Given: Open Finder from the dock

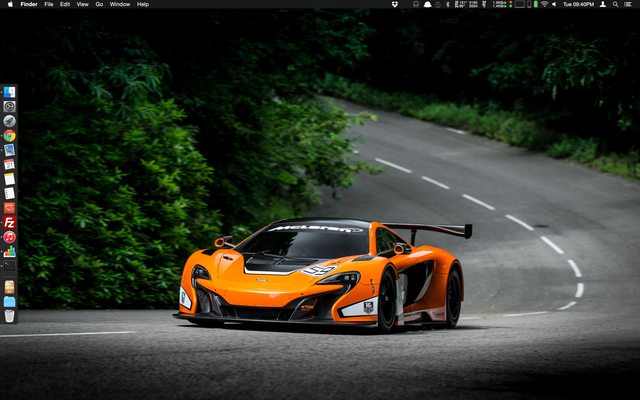Looking at the screenshot, I should [9, 92].
